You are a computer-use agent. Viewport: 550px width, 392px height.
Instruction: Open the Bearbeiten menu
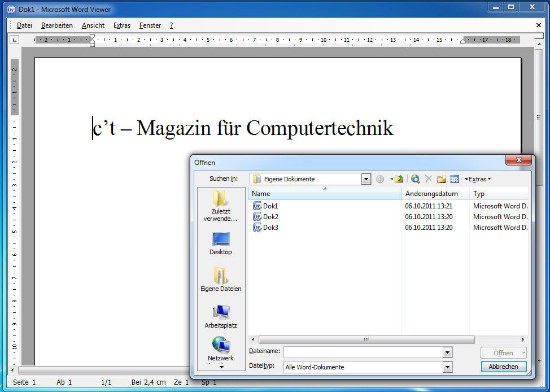pyautogui.click(x=57, y=25)
